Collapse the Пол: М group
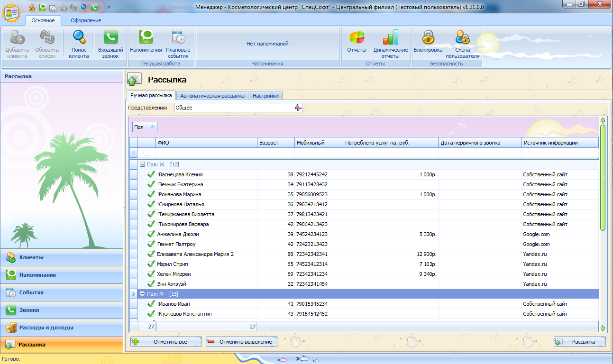 click(x=142, y=294)
